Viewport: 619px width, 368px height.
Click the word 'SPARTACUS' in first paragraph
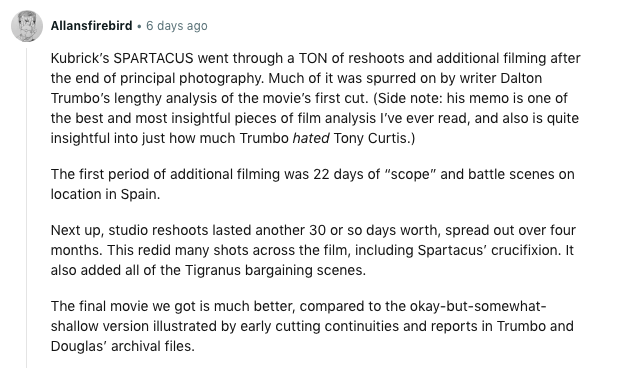[153, 58]
